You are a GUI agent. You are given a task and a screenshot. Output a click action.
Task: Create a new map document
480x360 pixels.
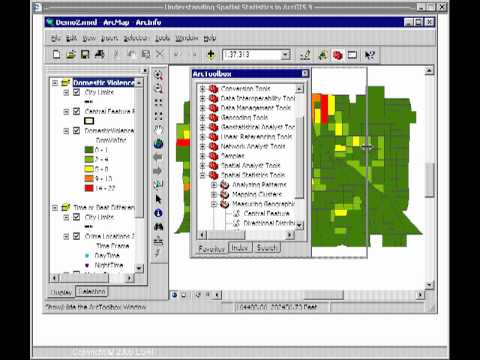(56, 54)
